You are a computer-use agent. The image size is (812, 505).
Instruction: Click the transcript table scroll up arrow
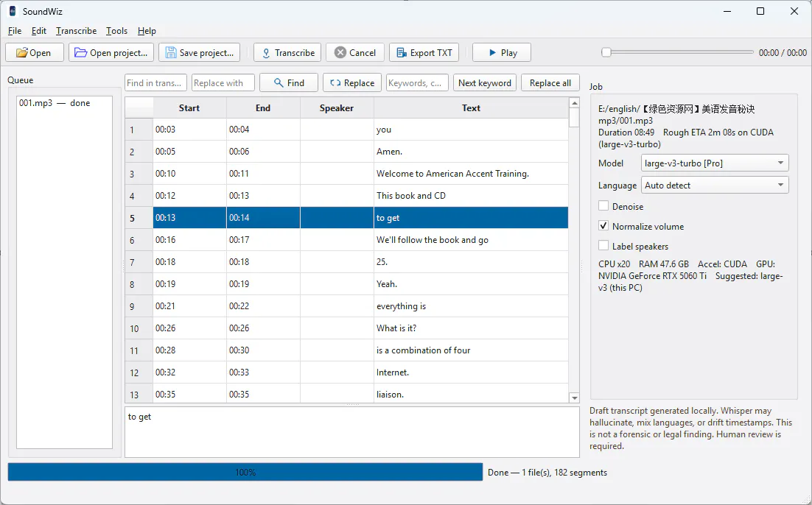pos(574,103)
